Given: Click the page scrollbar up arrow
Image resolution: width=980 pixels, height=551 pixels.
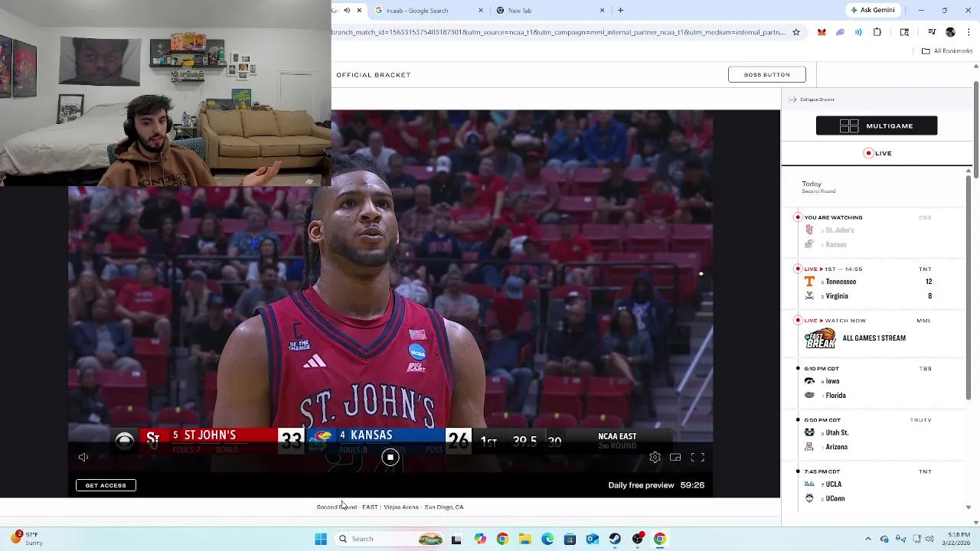Looking at the screenshot, I should click(x=975, y=67).
